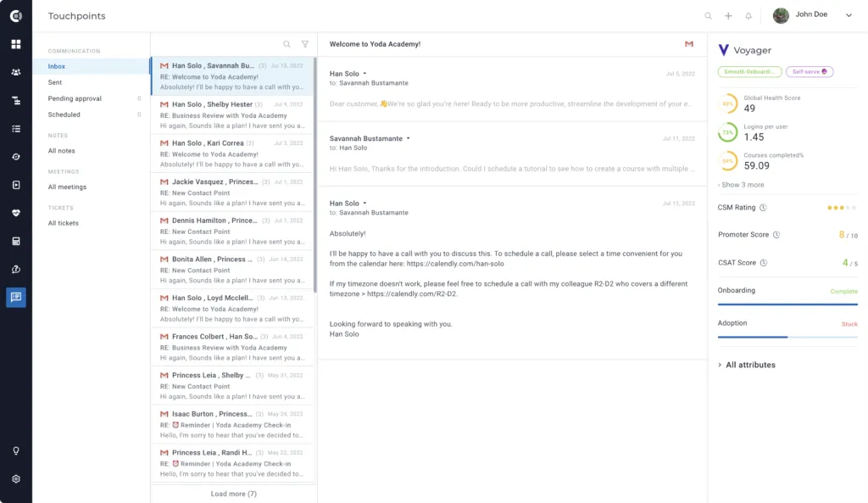Click the plus icon in top bar

(728, 16)
